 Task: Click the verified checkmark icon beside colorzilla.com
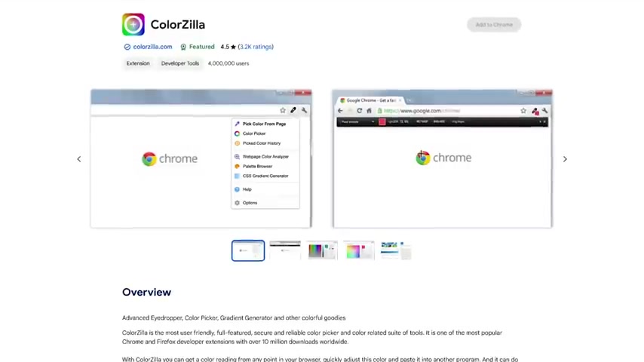[127, 47]
